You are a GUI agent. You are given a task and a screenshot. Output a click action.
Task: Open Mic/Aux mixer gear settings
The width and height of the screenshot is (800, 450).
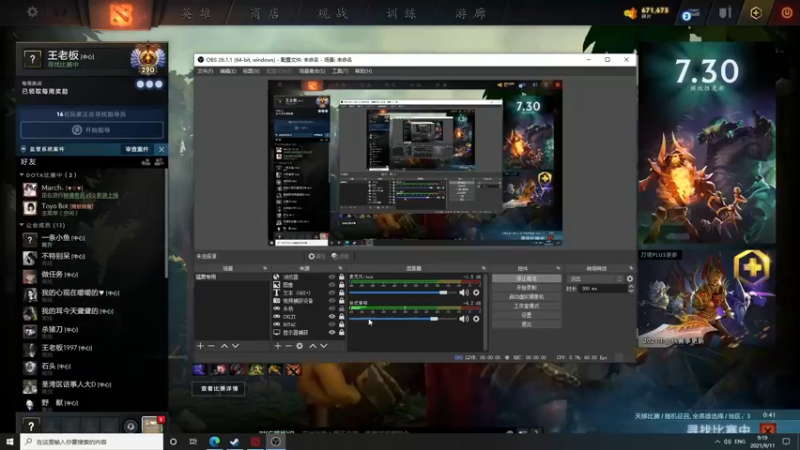[476, 292]
